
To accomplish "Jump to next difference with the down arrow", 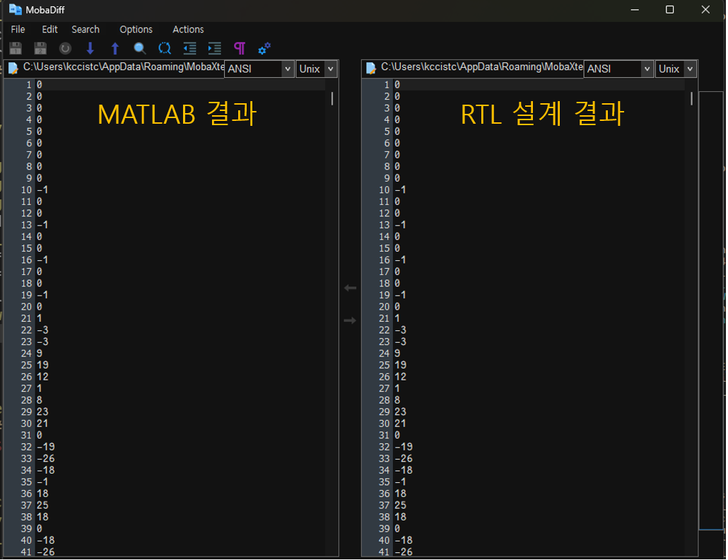I will point(90,49).
